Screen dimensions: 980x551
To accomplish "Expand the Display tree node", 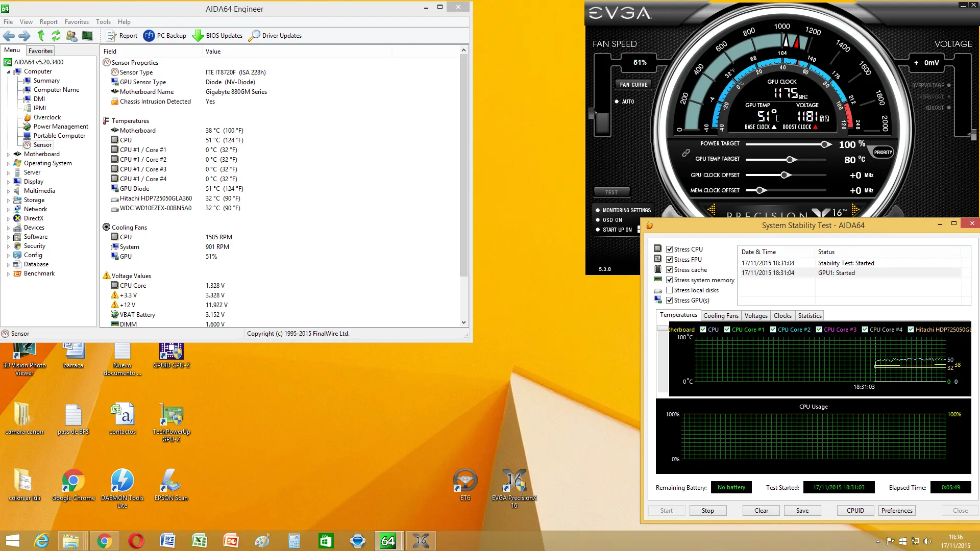I will [x=8, y=182].
